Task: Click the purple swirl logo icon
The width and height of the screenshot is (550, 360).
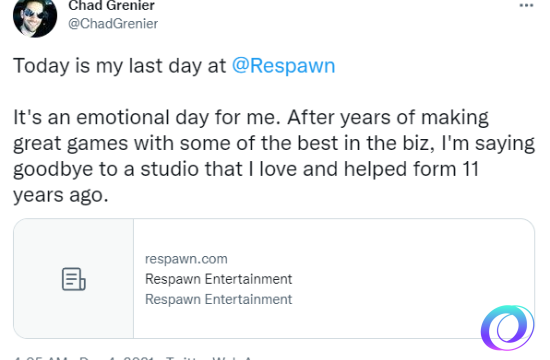Action: pos(507,327)
